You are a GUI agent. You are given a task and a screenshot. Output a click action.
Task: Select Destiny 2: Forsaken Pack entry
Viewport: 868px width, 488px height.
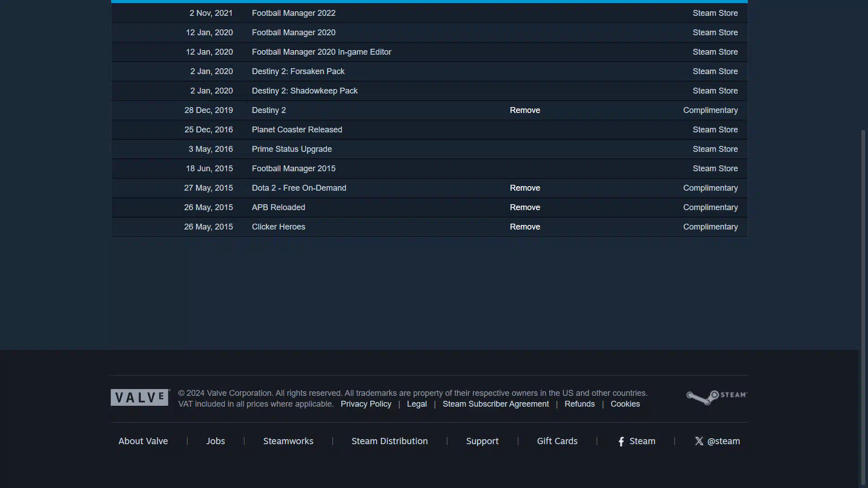pos(429,71)
